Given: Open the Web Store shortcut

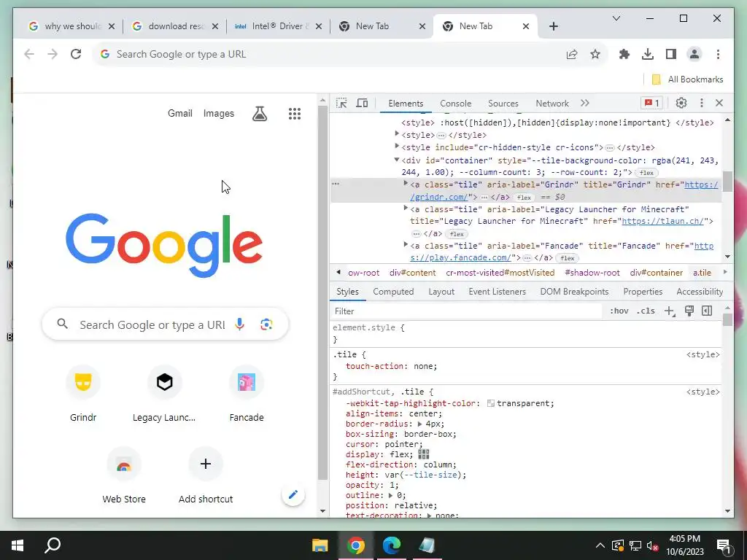Looking at the screenshot, I should (x=124, y=475).
